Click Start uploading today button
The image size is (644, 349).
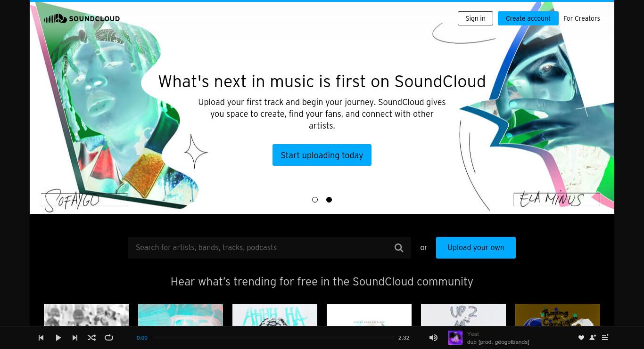point(322,155)
